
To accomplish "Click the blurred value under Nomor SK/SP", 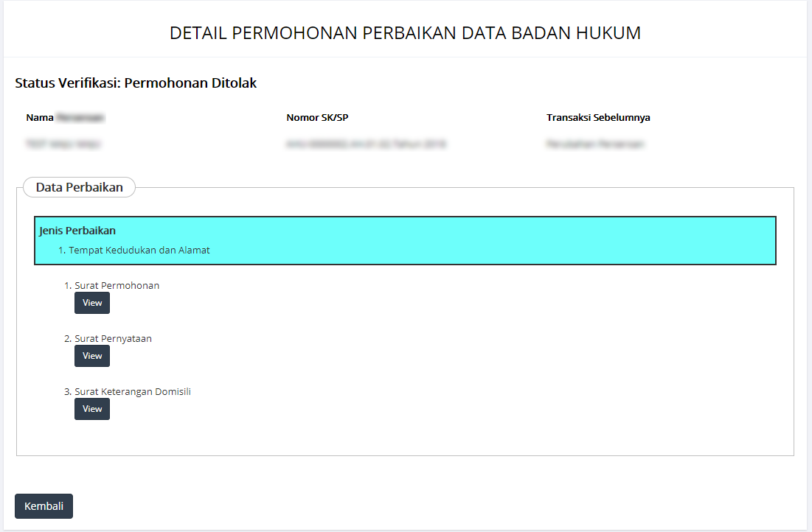I will click(366, 144).
